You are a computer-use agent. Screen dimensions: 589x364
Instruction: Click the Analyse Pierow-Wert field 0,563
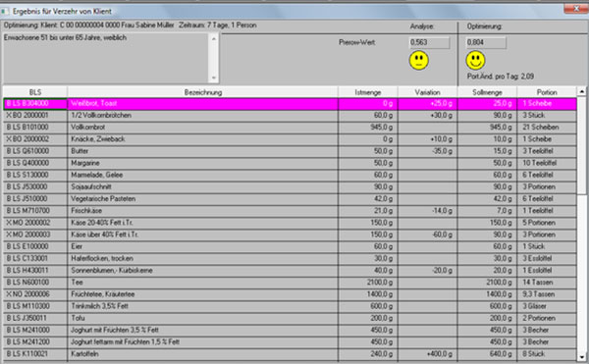(429, 42)
